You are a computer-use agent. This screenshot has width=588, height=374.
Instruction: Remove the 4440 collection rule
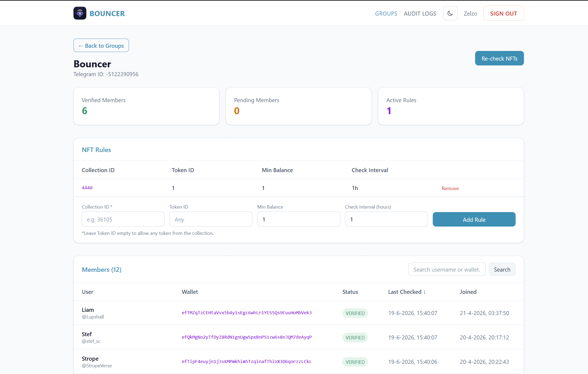pyautogui.click(x=450, y=188)
